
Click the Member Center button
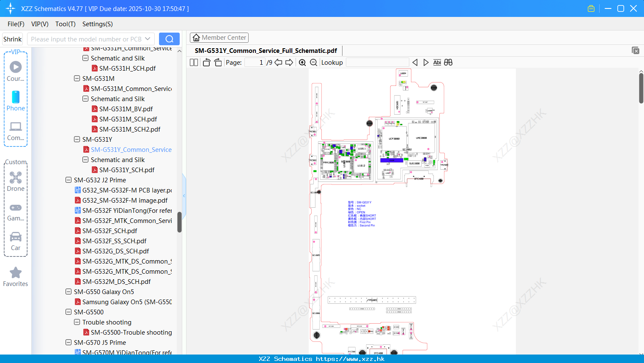point(219,37)
